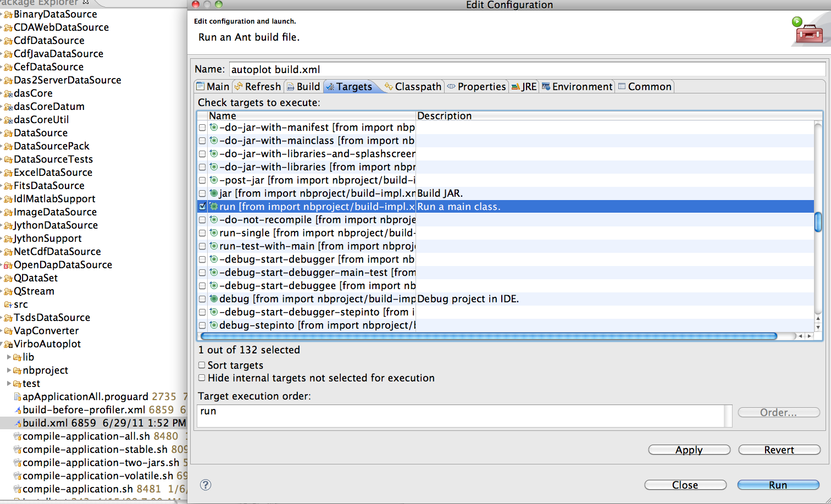Check Hide internal targets not selected option
Image resolution: width=831 pixels, height=504 pixels.
coord(202,378)
